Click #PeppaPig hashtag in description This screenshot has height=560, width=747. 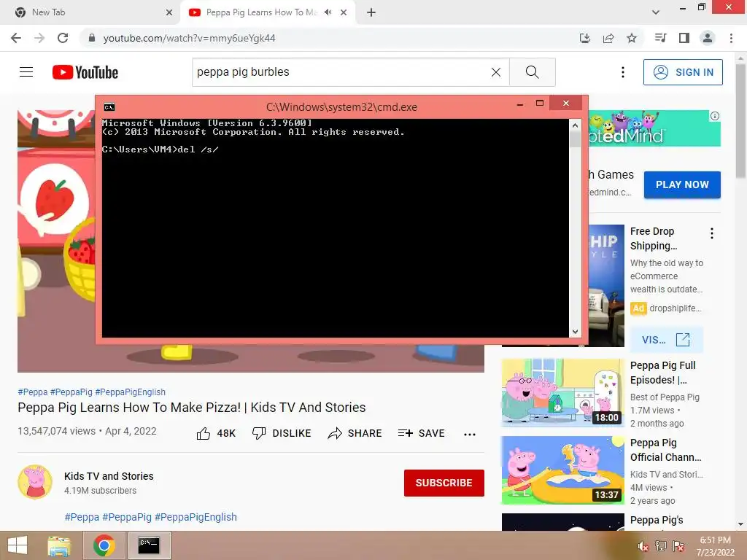pos(127,517)
